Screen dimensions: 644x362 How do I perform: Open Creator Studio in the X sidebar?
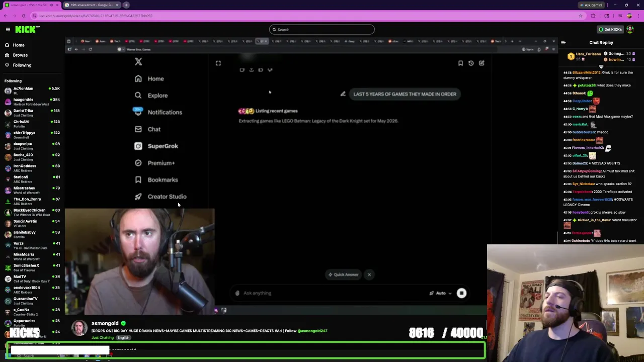pyautogui.click(x=160, y=197)
